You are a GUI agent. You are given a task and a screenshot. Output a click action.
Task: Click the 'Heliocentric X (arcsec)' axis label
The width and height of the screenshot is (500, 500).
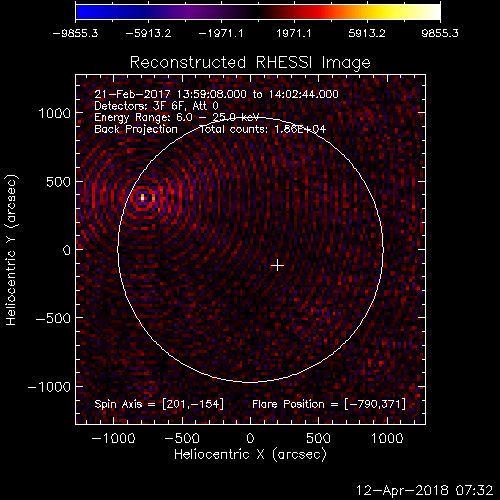pyautogui.click(x=250, y=455)
